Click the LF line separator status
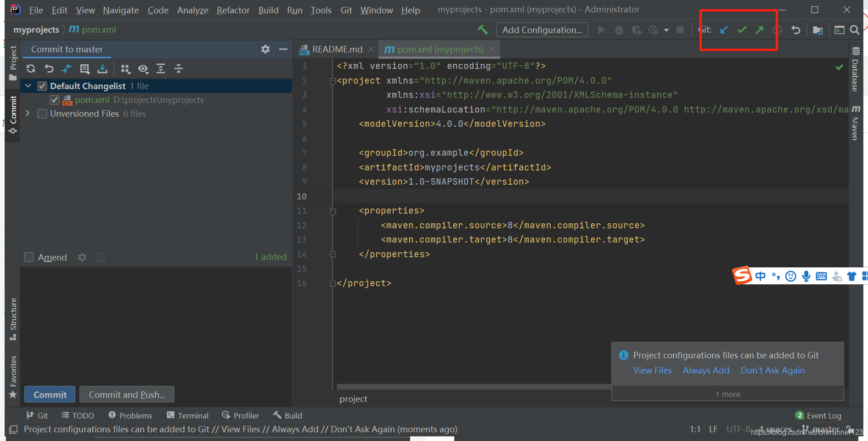Image resolution: width=868 pixels, height=441 pixels. 713,429
